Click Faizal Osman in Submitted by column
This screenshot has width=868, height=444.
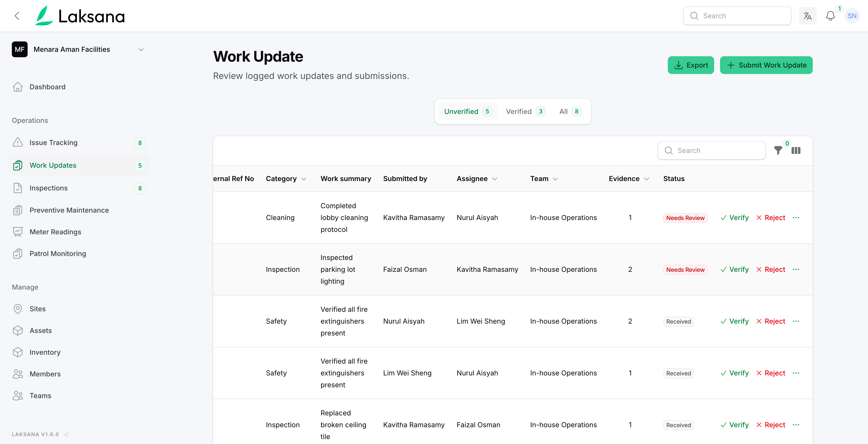tap(405, 269)
